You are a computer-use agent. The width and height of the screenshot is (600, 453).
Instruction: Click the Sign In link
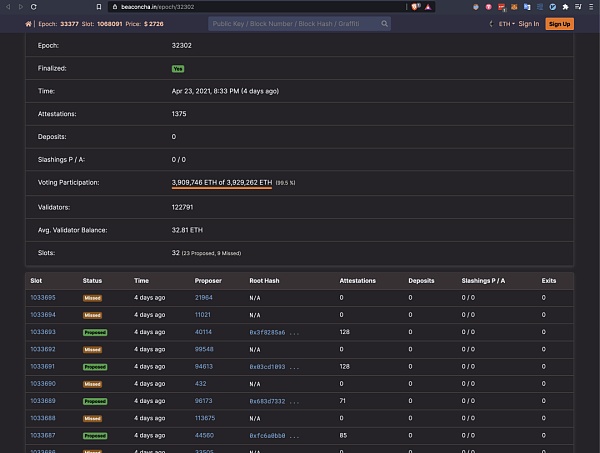coord(528,24)
